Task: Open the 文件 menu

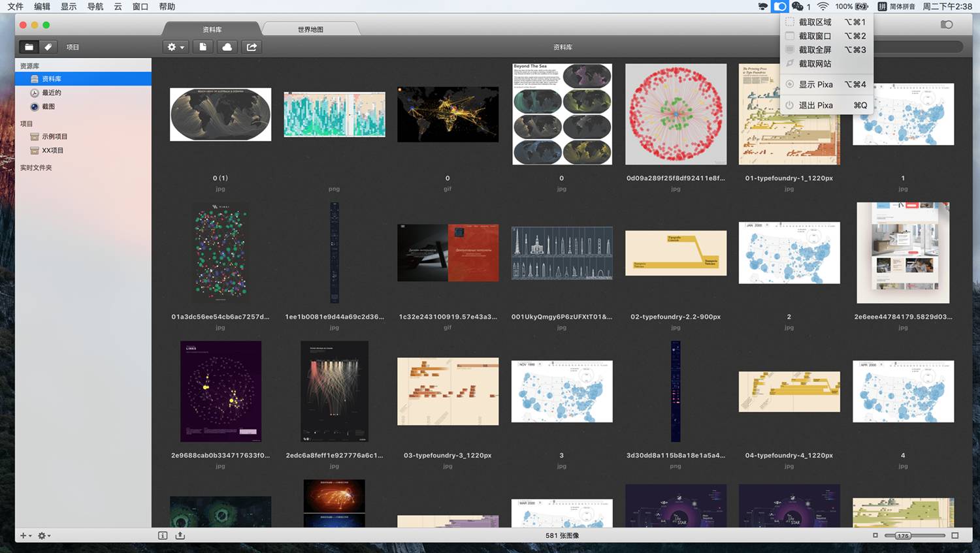Action: pyautogui.click(x=16, y=7)
